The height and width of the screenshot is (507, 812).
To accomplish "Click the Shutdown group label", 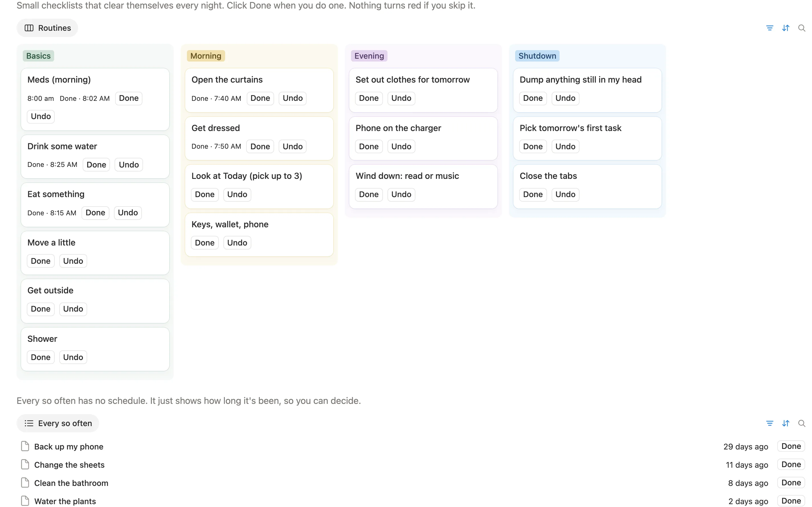I will pyautogui.click(x=537, y=56).
